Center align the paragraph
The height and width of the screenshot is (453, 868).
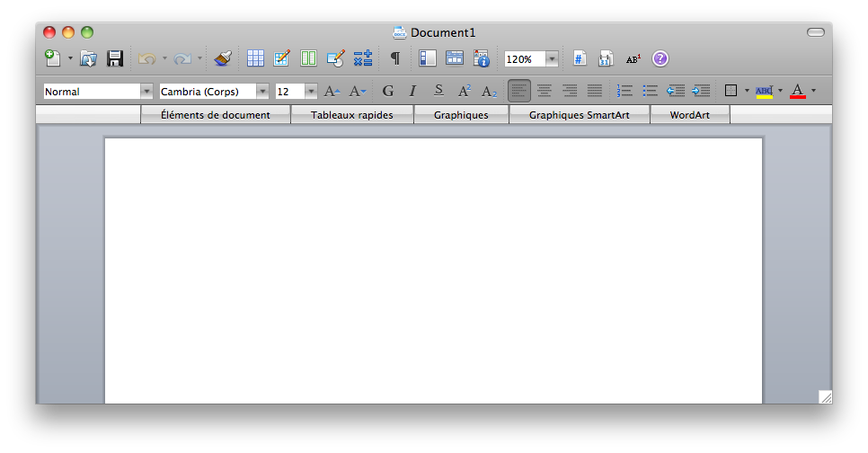[x=545, y=90]
